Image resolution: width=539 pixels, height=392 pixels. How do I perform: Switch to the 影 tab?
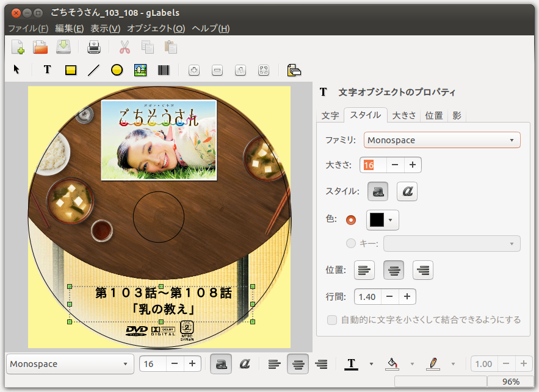click(457, 115)
